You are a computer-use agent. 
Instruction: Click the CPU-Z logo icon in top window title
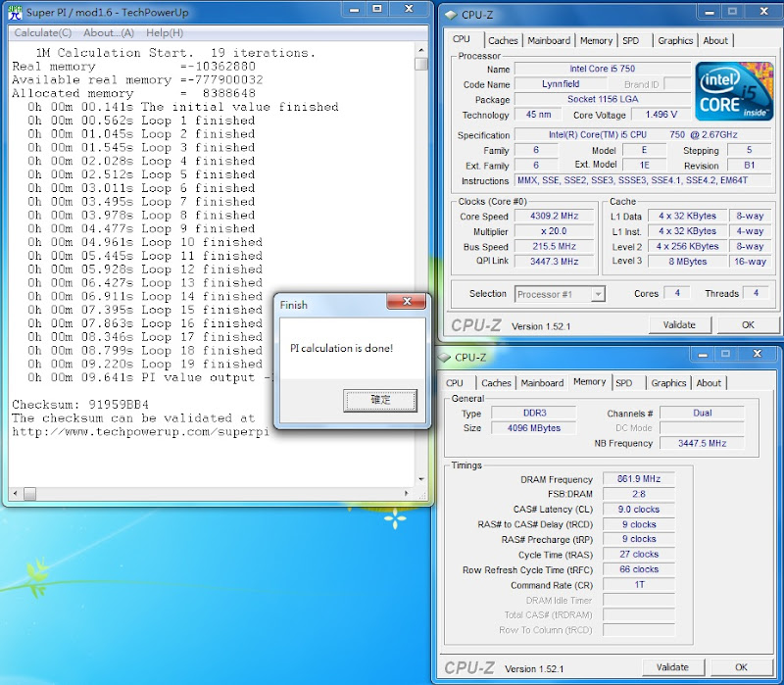point(451,15)
